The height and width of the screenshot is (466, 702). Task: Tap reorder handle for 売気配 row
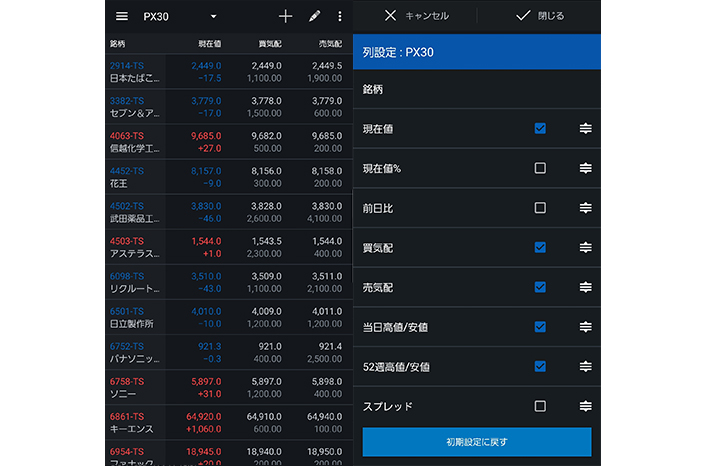coord(586,288)
